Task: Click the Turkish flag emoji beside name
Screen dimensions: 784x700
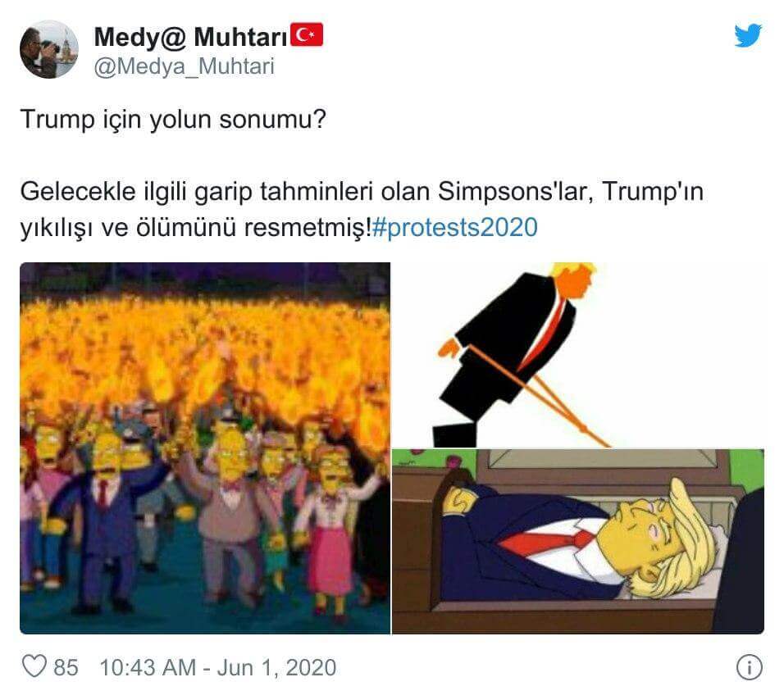Action: click(307, 35)
